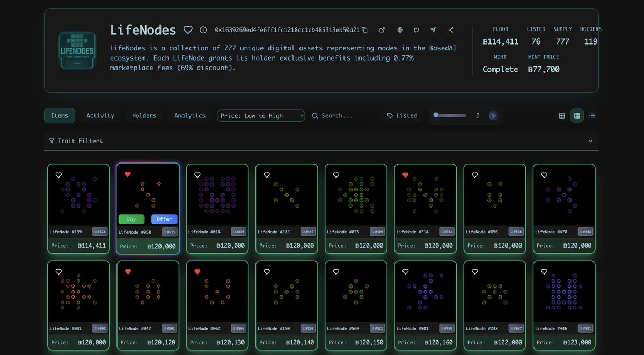Click the price Ƀ122,000 on LifeNode #238
The height and width of the screenshot is (355, 644).
tap(508, 342)
